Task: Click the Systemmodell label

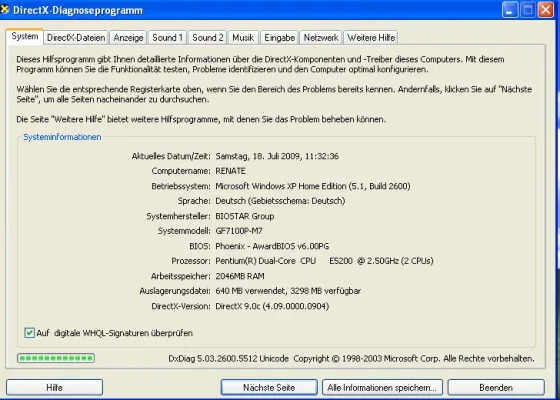Action: (x=184, y=231)
